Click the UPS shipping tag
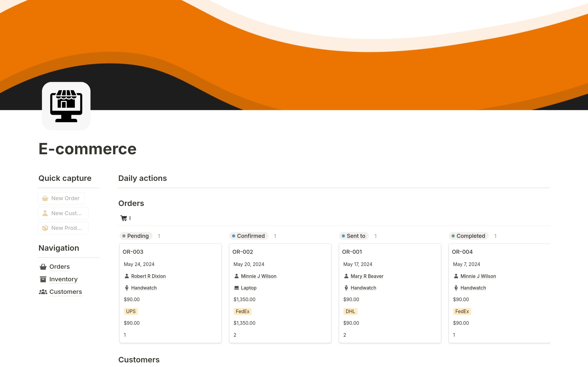This screenshot has width=588, height=367. click(x=131, y=311)
